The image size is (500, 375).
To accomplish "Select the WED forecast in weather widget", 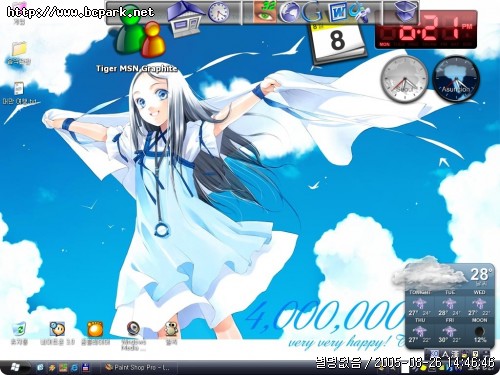I will pyautogui.click(x=479, y=303).
